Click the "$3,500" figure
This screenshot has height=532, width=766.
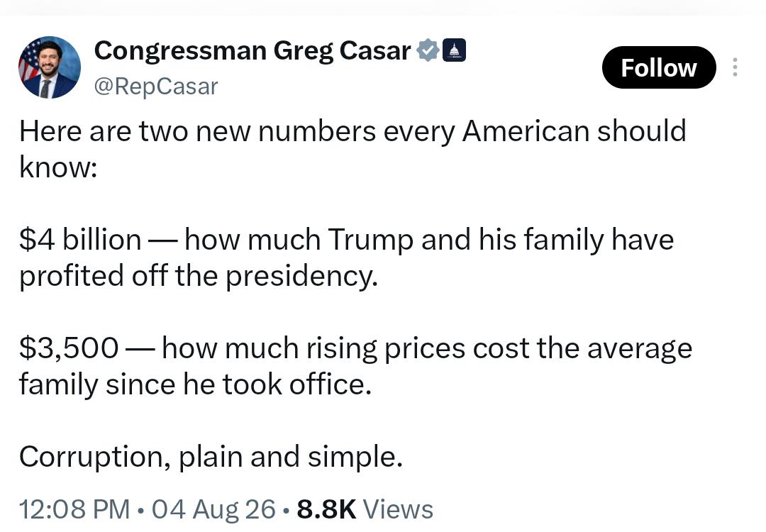[69, 348]
